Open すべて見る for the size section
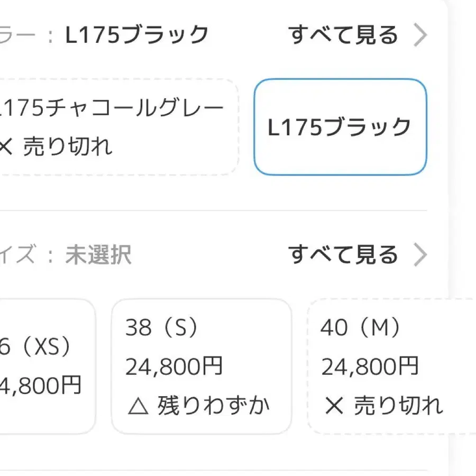This screenshot has width=476, height=476. pyautogui.click(x=343, y=255)
